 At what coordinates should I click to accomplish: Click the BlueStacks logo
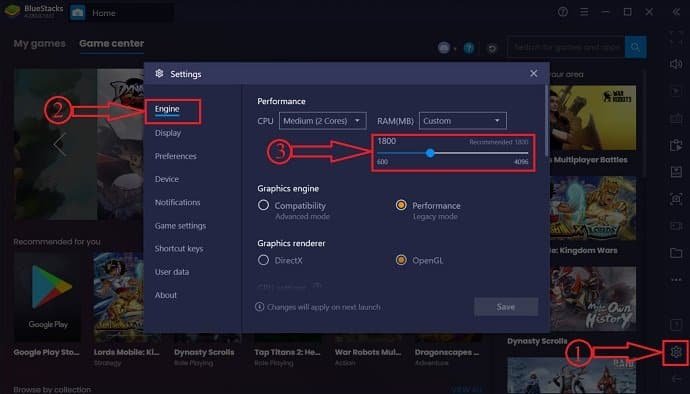point(12,11)
